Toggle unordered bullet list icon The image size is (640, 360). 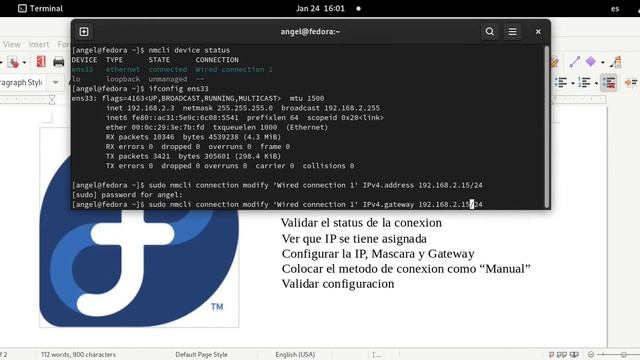coord(561,83)
